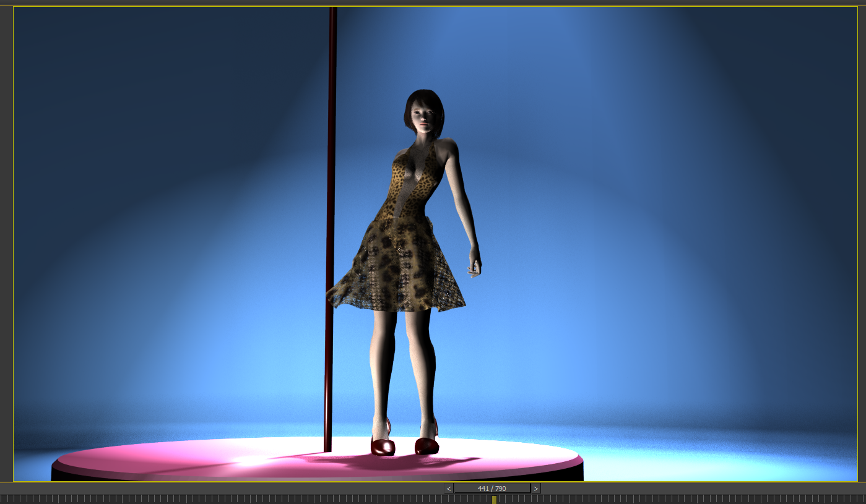Step backward one frame using the < control
This screenshot has height=504, width=866.
[448, 488]
